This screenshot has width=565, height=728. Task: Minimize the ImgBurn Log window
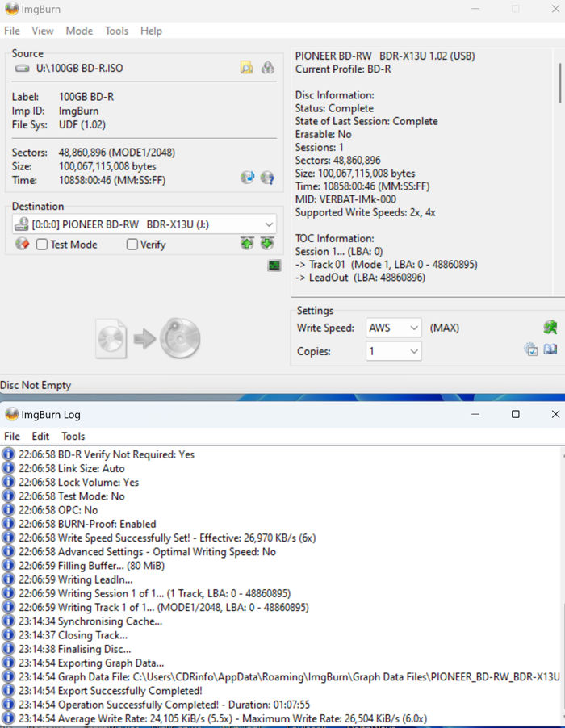(475, 414)
